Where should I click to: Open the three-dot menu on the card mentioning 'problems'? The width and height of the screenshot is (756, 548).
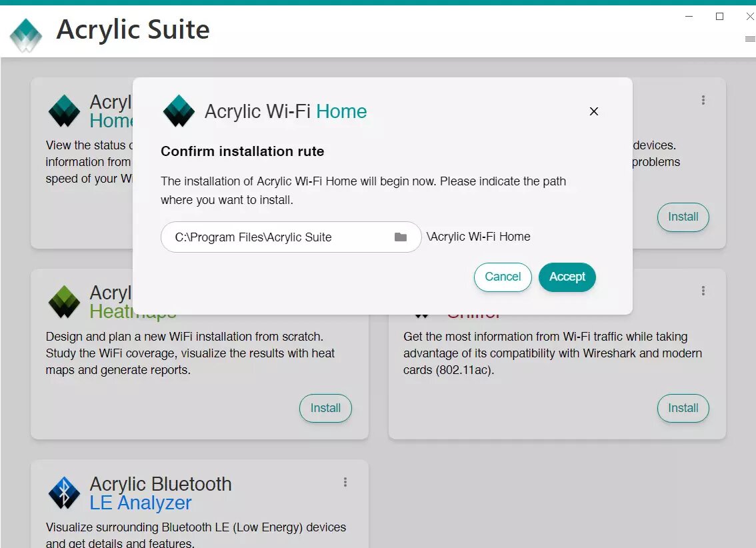point(703,100)
